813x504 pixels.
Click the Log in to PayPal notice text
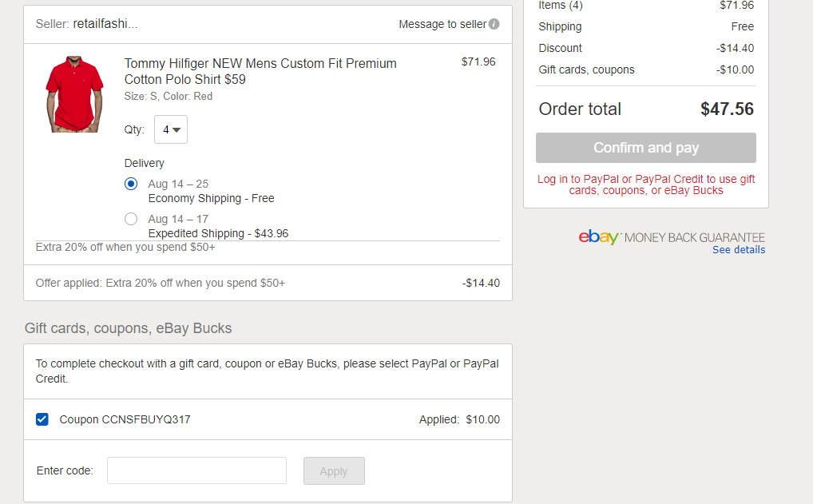pyautogui.click(x=645, y=185)
